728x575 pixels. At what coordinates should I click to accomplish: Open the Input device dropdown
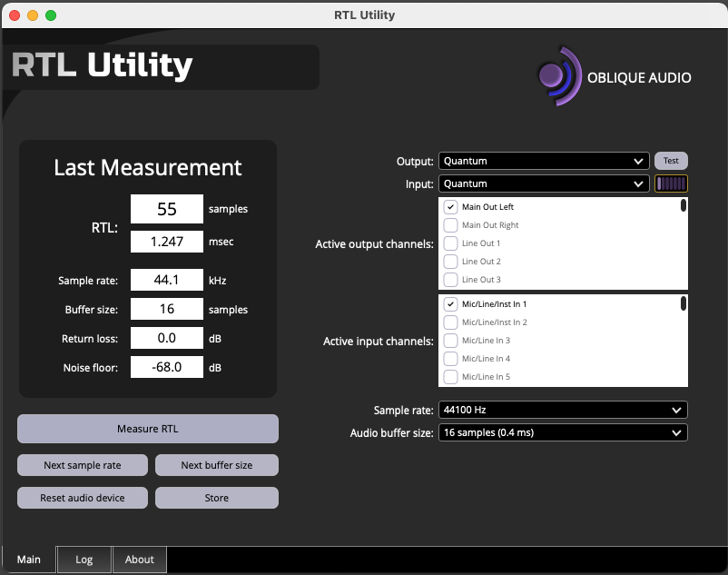point(544,183)
